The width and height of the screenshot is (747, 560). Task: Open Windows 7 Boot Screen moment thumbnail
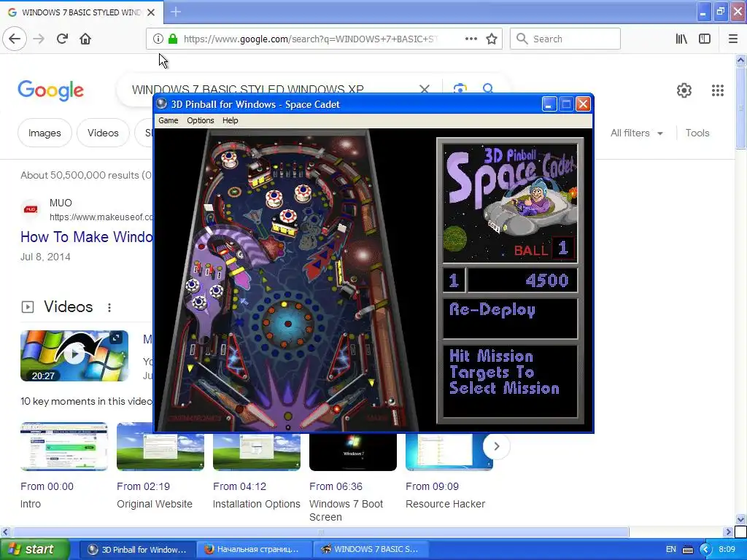(x=352, y=452)
